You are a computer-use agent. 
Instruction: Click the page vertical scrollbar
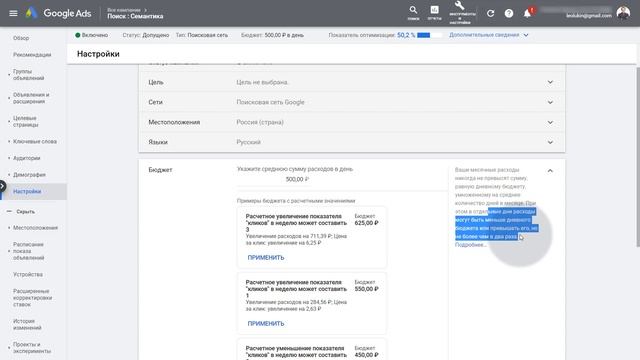[x=638, y=157]
